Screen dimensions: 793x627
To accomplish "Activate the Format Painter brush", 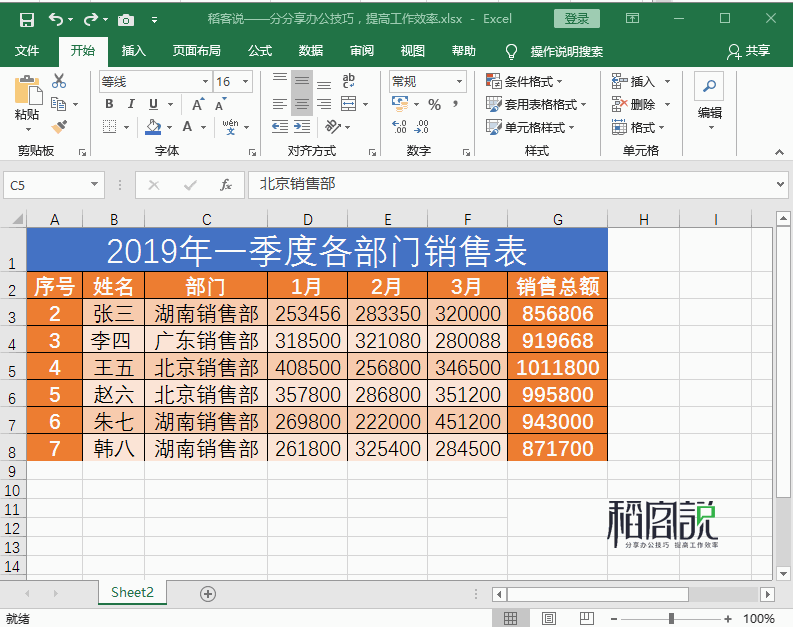I will [59, 127].
